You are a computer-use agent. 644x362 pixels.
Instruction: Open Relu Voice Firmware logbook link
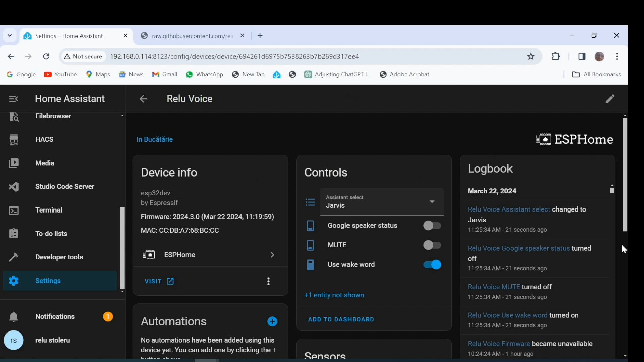point(499,344)
